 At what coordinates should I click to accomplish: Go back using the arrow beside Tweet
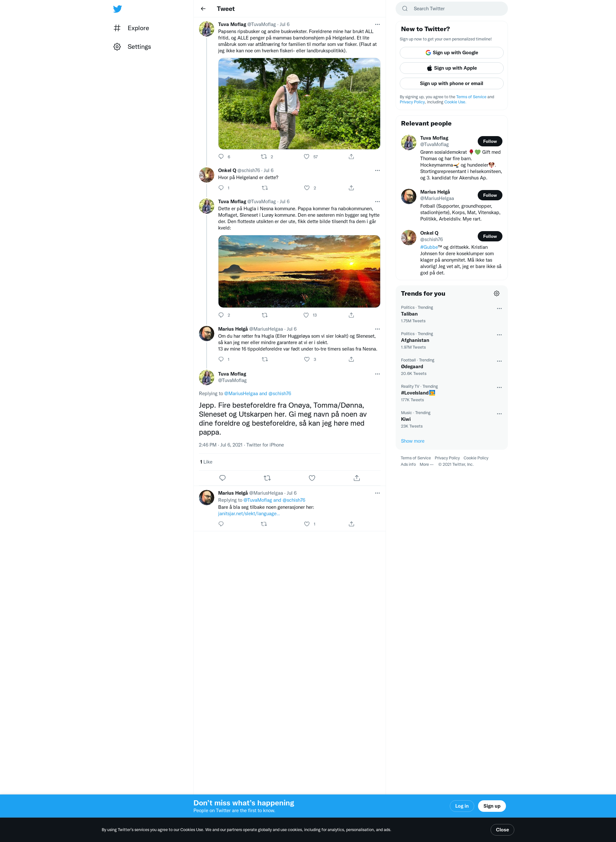click(203, 9)
